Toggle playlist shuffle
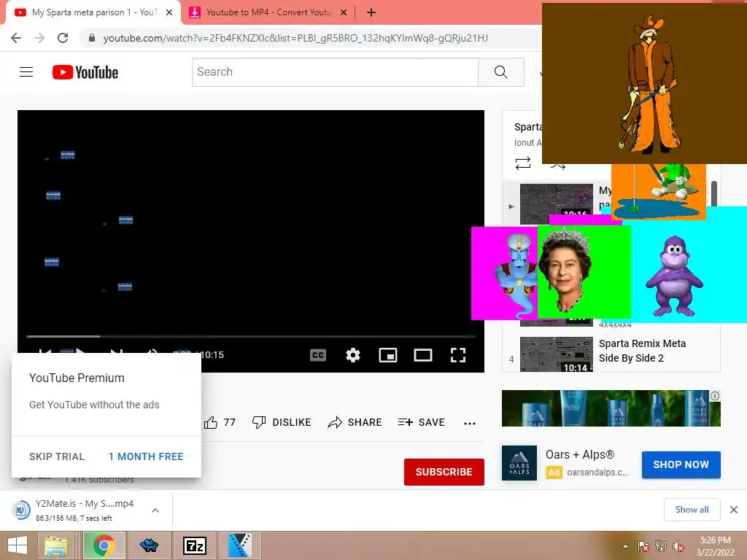 (557, 166)
